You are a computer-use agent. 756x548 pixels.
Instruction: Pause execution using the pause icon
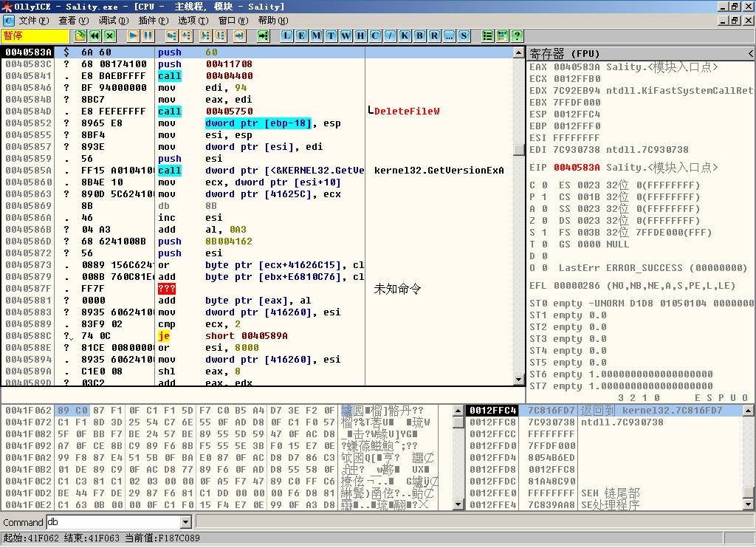coord(148,35)
